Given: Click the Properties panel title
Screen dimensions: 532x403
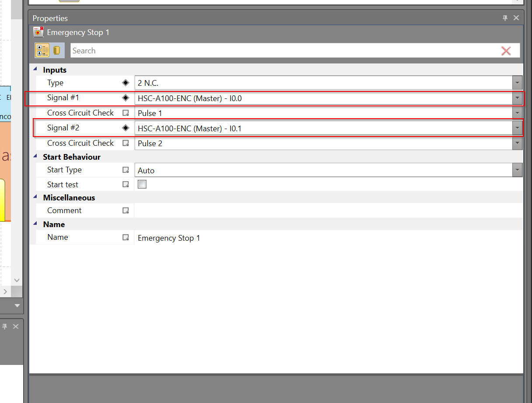Looking at the screenshot, I should point(50,18).
